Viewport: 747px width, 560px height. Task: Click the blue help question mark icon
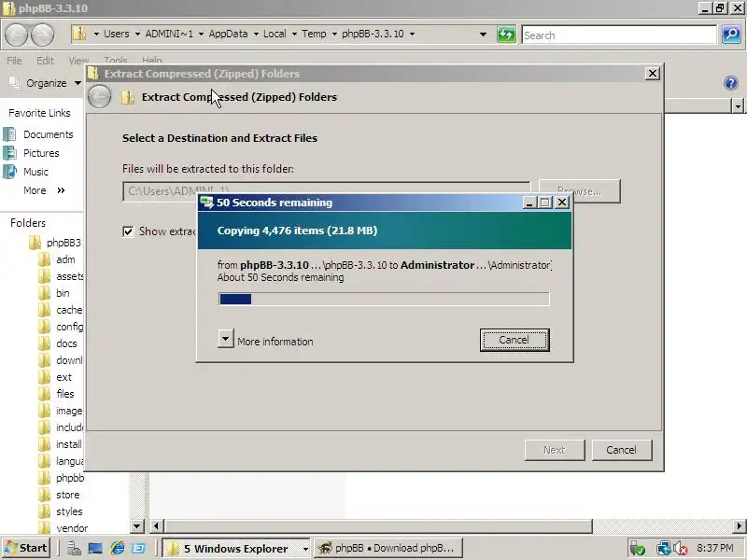click(730, 83)
